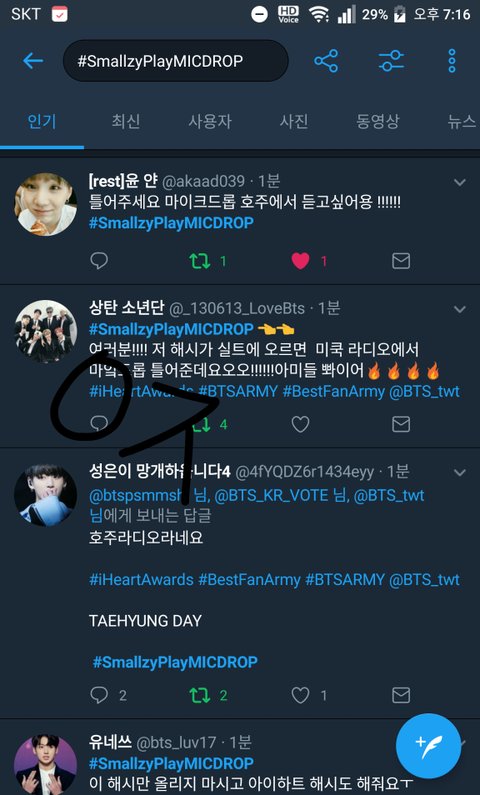
Task: Like the @4fYQDZ6r1434eyy tweet
Action: click(300, 695)
